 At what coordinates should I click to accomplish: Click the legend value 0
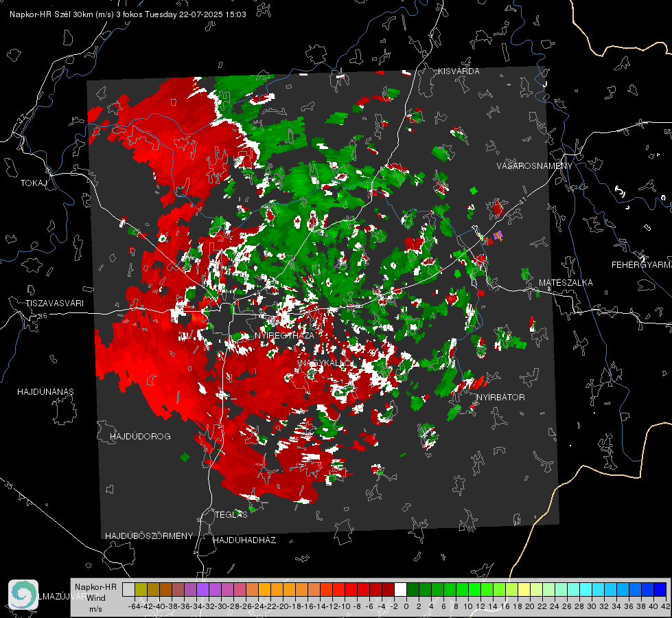(406, 606)
